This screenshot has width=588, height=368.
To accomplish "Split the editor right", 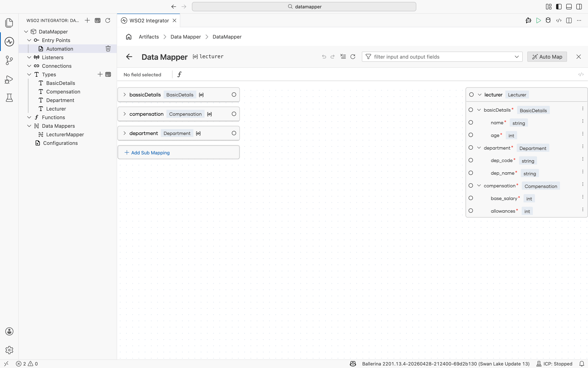I will [x=569, y=20].
